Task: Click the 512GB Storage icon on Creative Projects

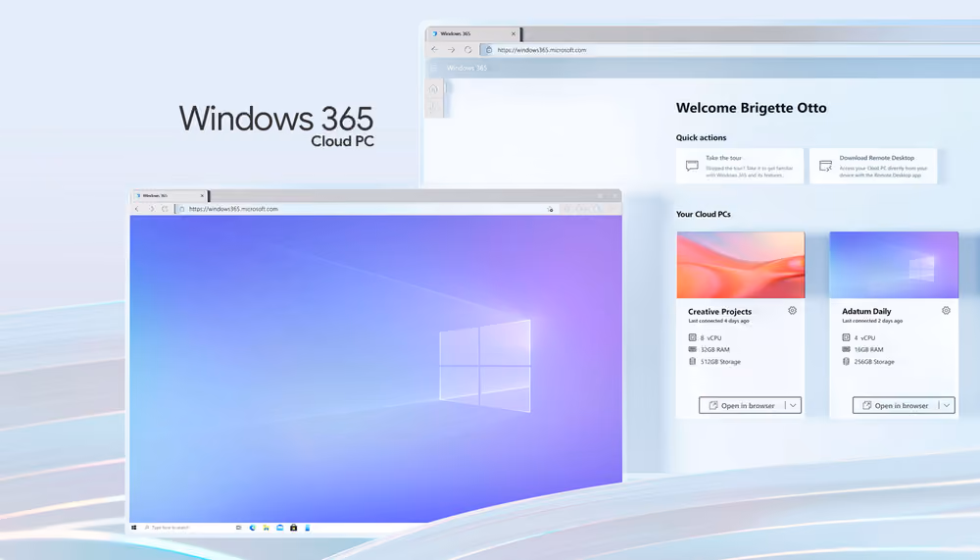Action: point(692,361)
